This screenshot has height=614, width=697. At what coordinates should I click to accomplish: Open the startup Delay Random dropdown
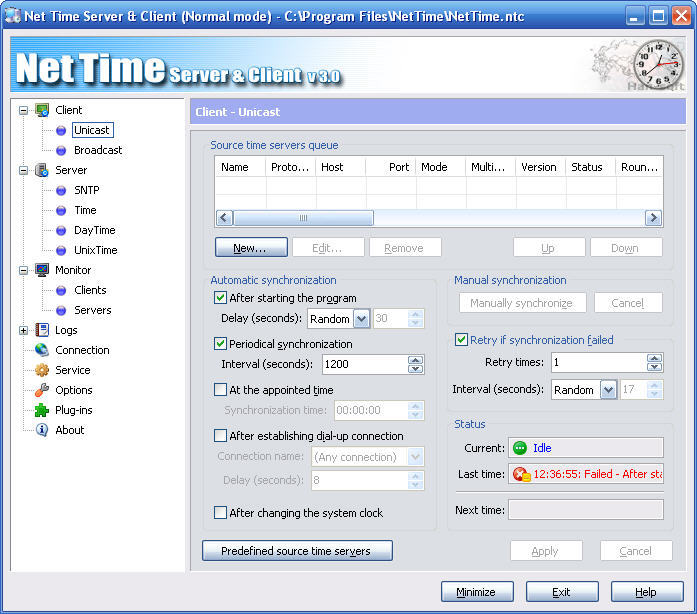(361, 319)
